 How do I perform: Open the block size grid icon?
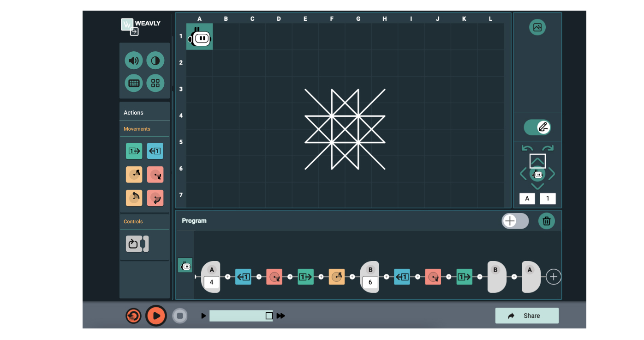click(x=155, y=83)
